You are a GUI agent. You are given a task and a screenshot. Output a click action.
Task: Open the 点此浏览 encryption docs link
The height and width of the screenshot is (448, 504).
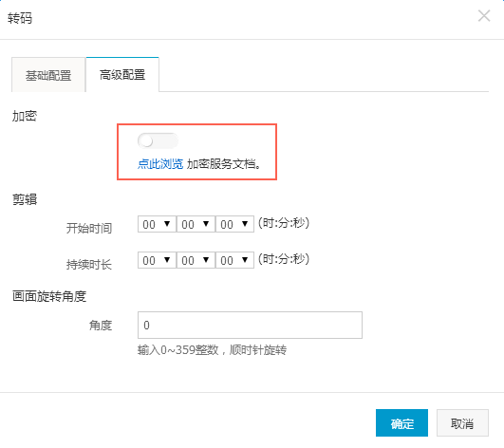tap(160, 164)
